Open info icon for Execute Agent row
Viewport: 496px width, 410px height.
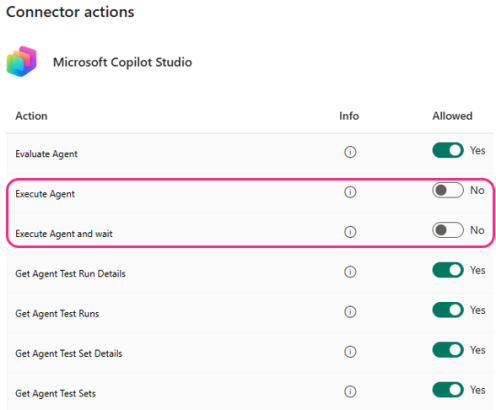(x=350, y=192)
